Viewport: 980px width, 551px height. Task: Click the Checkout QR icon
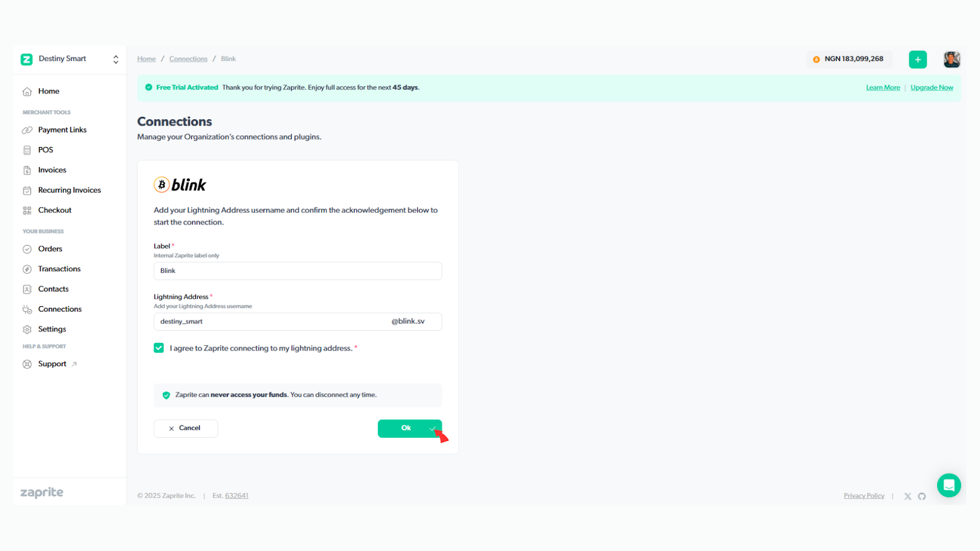point(27,211)
